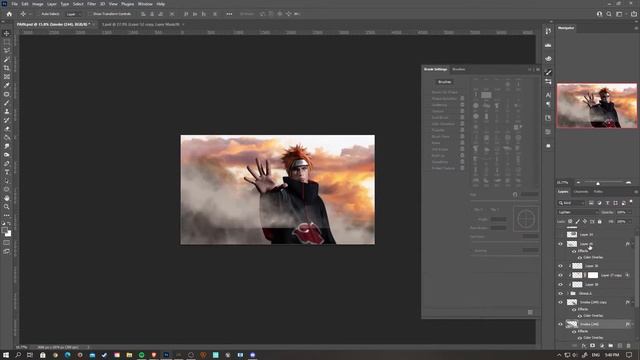Open Auto-Select Layer dropdown
This screenshot has height=360, width=640.
74,14
